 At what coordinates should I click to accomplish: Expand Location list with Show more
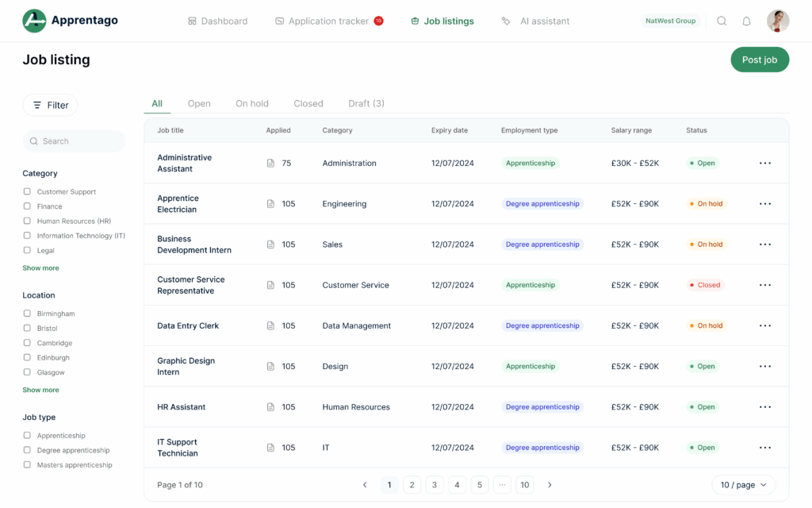40,390
